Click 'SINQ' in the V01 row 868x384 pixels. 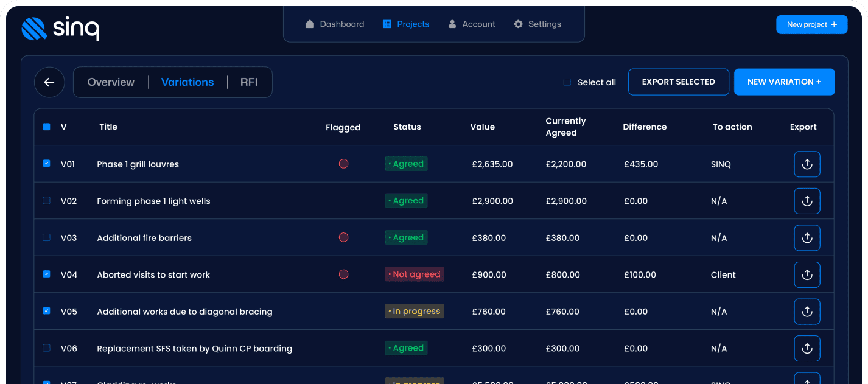coord(721,164)
